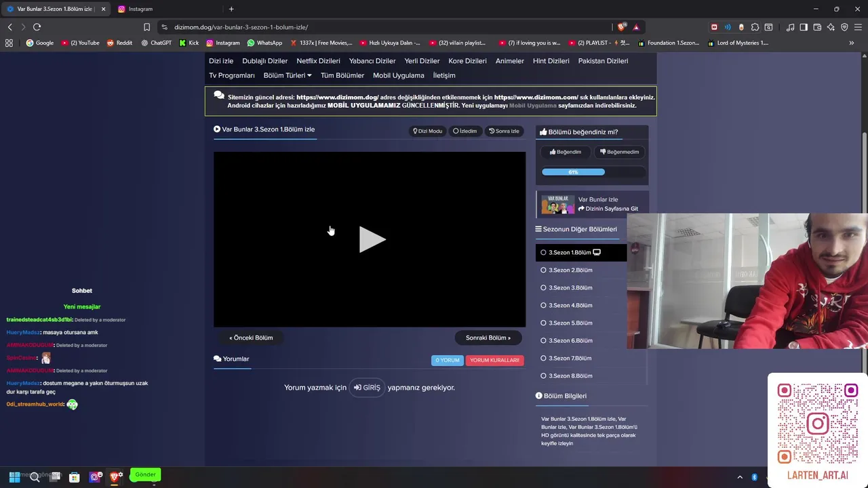This screenshot has width=868, height=488.
Task: Mark episode as İzledim
Action: 465,131
